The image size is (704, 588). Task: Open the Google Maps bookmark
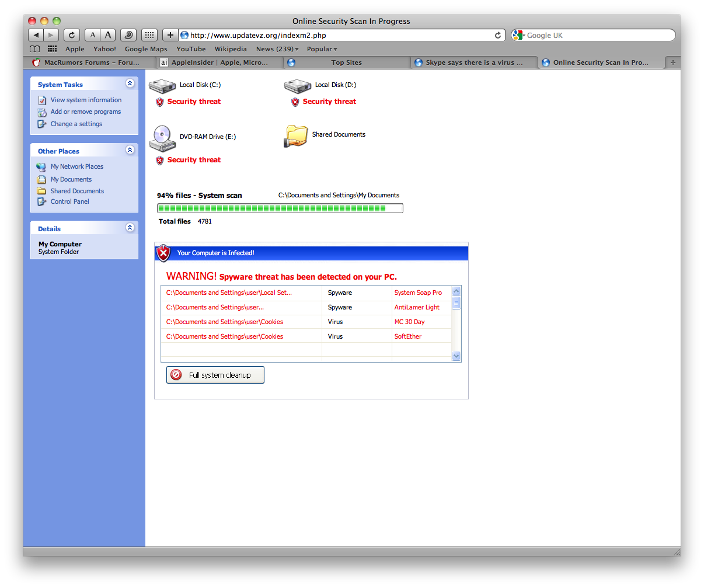(x=146, y=49)
